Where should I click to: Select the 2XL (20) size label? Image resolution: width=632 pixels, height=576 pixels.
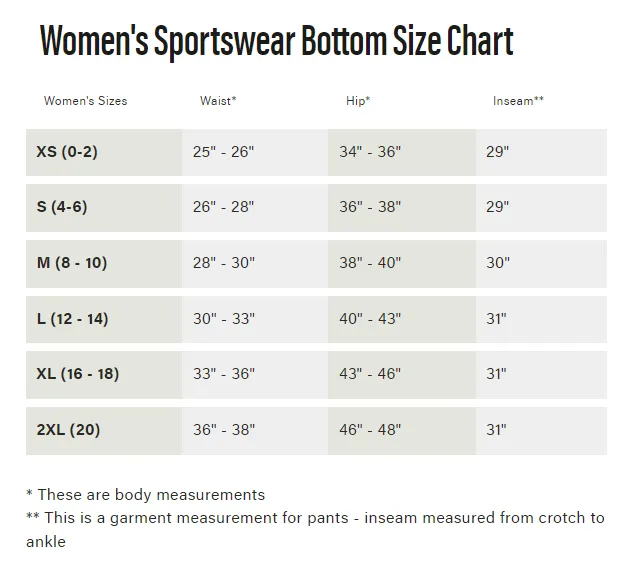point(68,430)
